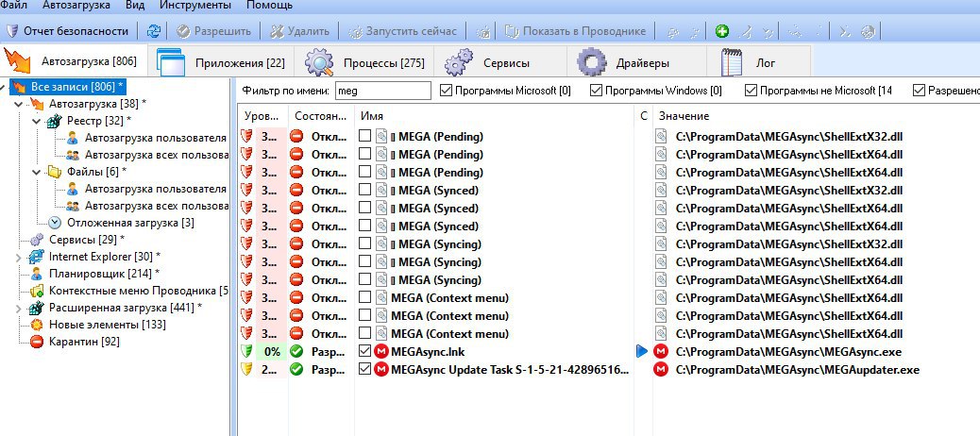Select 'Все записи [806]' tree root
Image resolution: width=980 pixels, height=436 pixels.
[x=76, y=86]
